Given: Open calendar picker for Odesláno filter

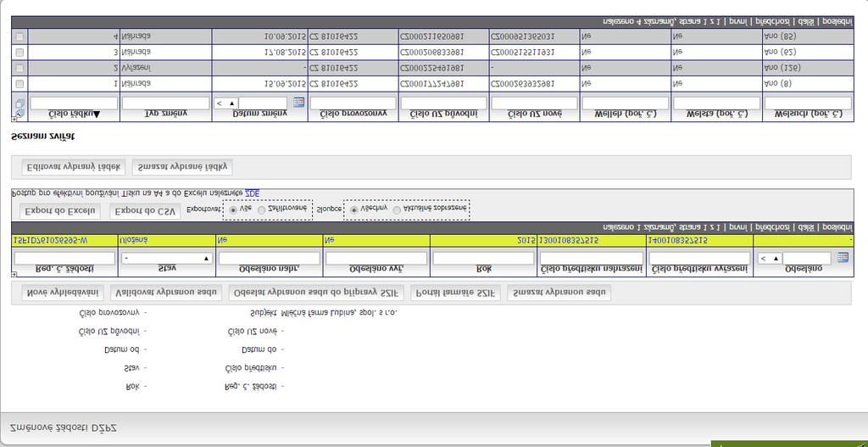Looking at the screenshot, I should click(843, 257).
